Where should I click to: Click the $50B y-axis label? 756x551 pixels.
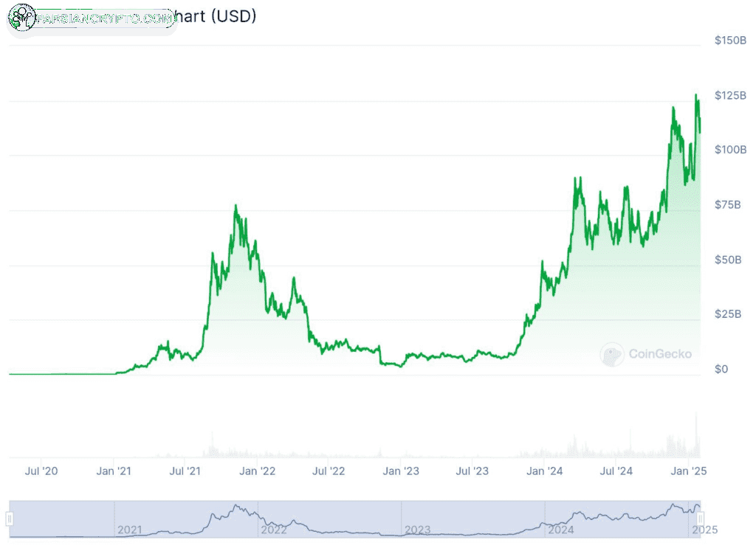click(x=728, y=260)
